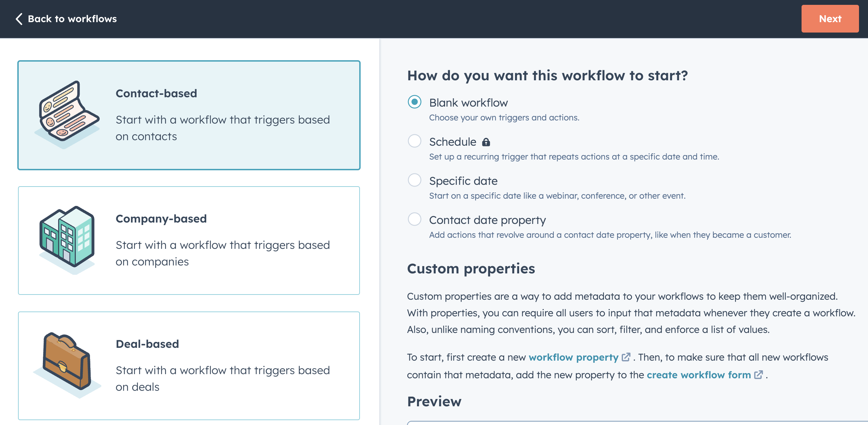Image resolution: width=868 pixels, height=425 pixels.
Task: Choose the Specific date start option
Action: (415, 181)
